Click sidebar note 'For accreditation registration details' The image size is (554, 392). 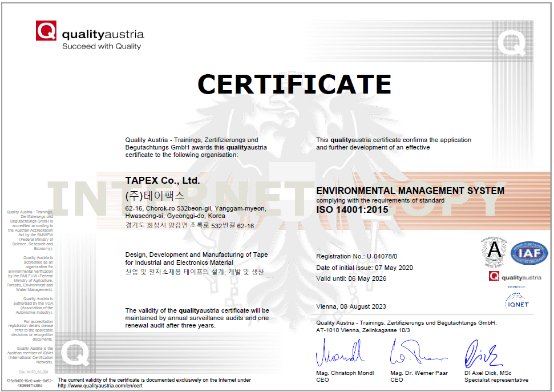[31, 330]
